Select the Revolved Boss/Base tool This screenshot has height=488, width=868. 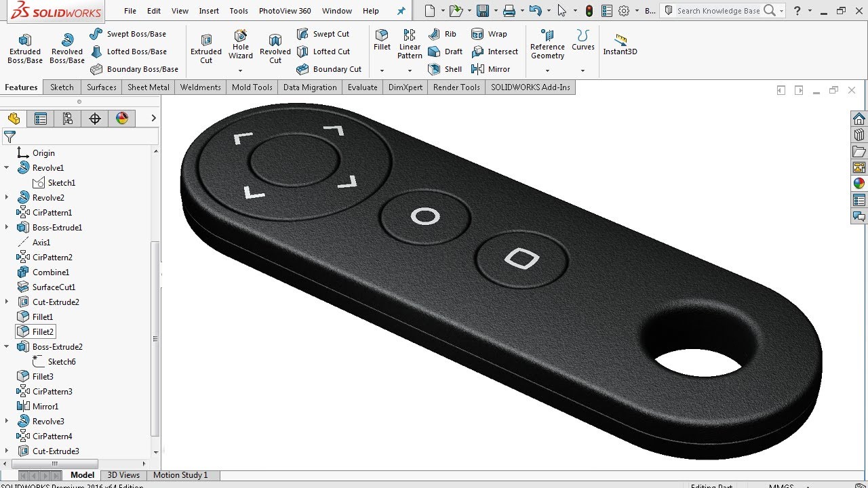(x=67, y=49)
